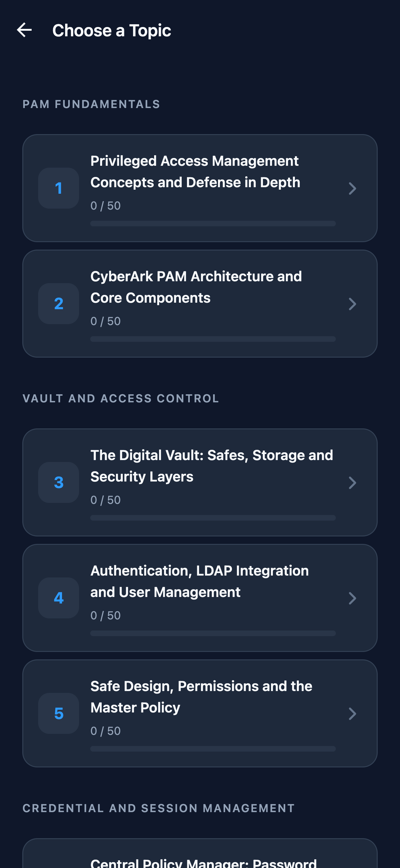Viewport: 400px width, 868px height.
Task: Click progress bar under Privileged Access Management
Action: coord(213,224)
